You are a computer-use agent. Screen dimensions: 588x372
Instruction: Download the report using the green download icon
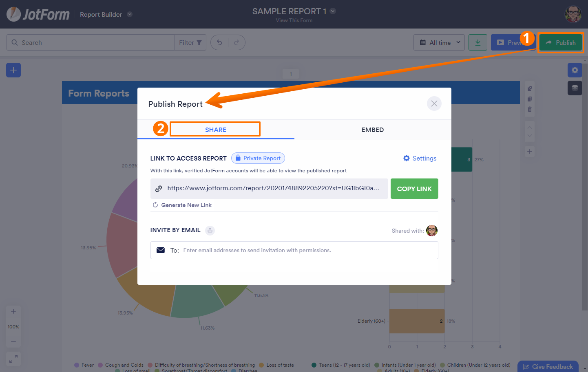pyautogui.click(x=478, y=42)
